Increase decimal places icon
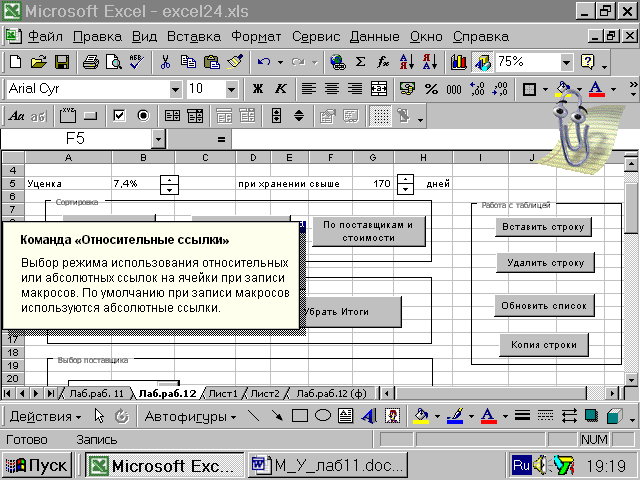This screenshot has height=480, width=640. pyautogui.click(x=477, y=89)
